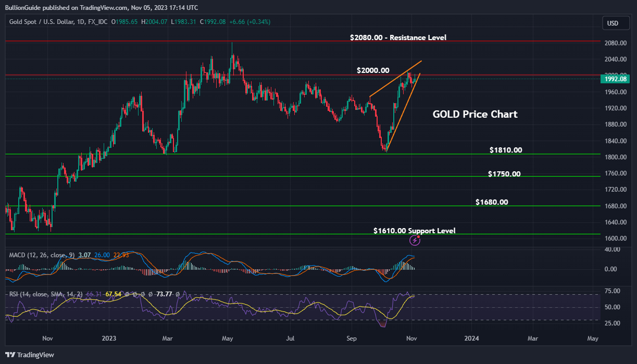Click the 2023 label on time axis
The width and height of the screenshot is (637, 364).
coord(108,338)
